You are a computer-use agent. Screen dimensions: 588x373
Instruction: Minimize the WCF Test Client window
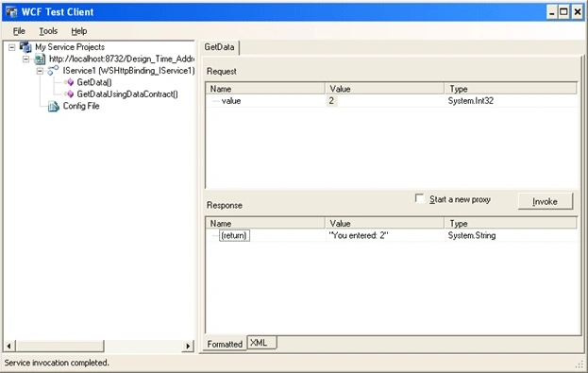click(x=551, y=12)
